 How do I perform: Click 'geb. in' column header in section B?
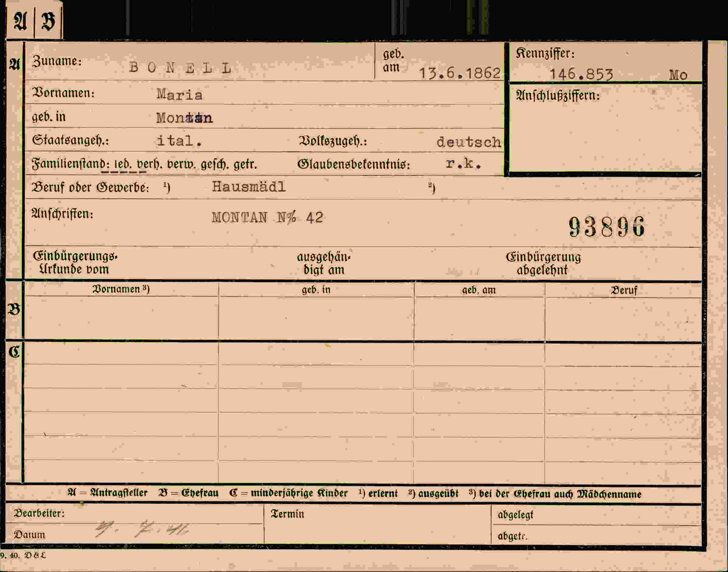pos(316,290)
